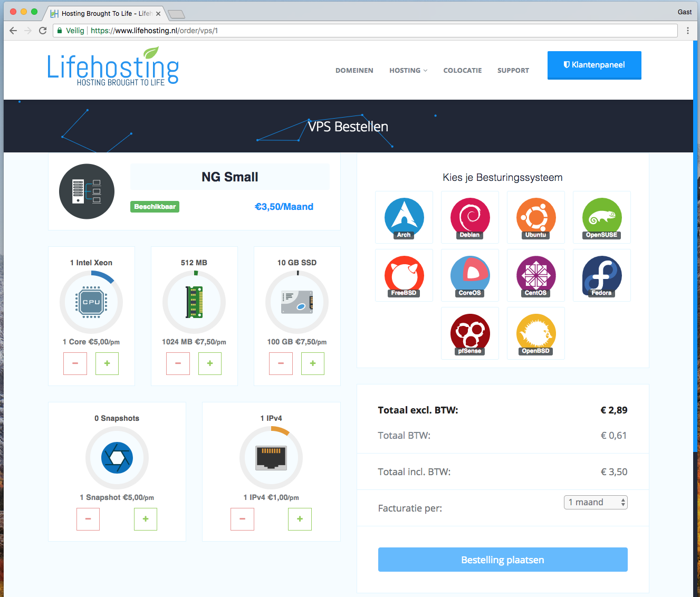
Task: Click the CPU chip icon
Action: (x=91, y=302)
